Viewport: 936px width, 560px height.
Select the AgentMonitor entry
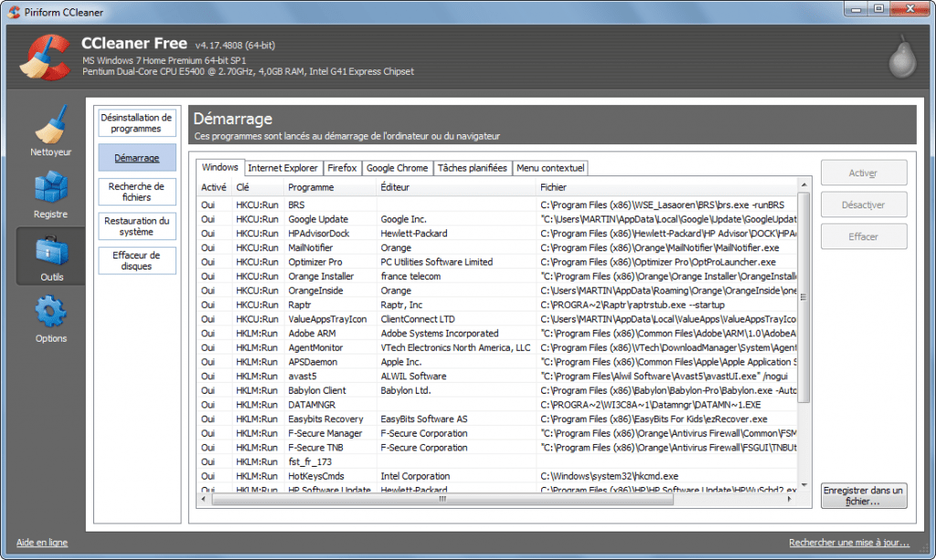coord(497,348)
